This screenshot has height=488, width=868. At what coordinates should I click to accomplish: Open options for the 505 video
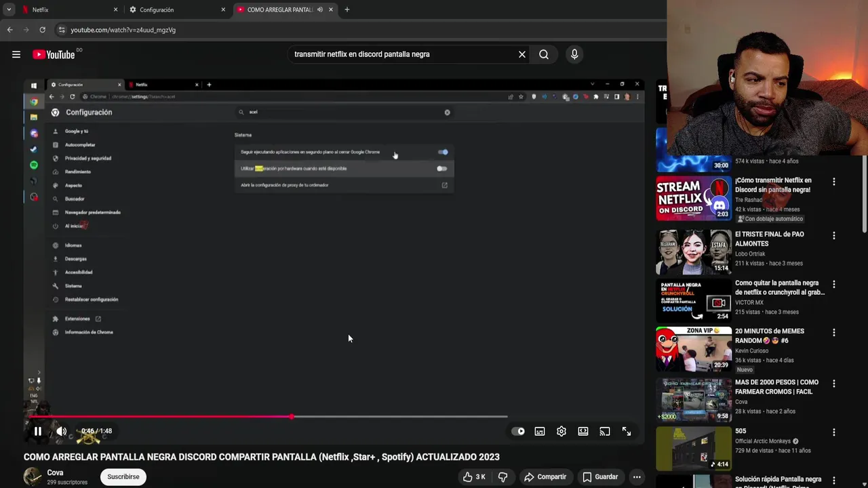[x=834, y=432]
